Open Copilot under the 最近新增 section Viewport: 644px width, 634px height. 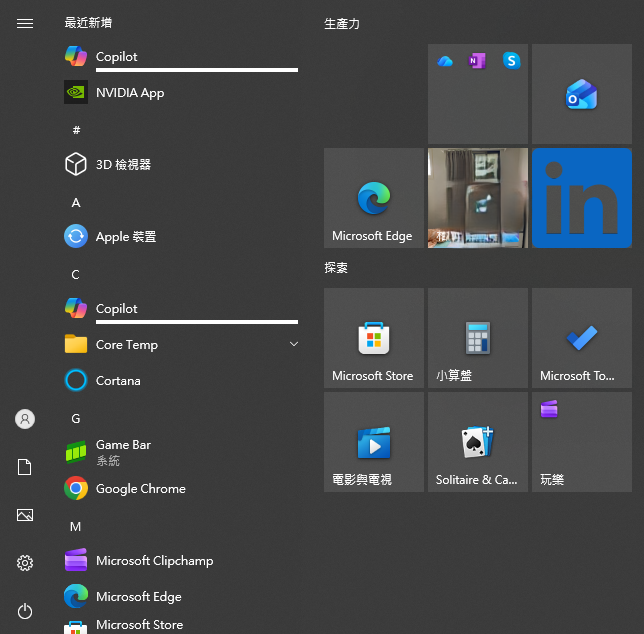click(181, 56)
